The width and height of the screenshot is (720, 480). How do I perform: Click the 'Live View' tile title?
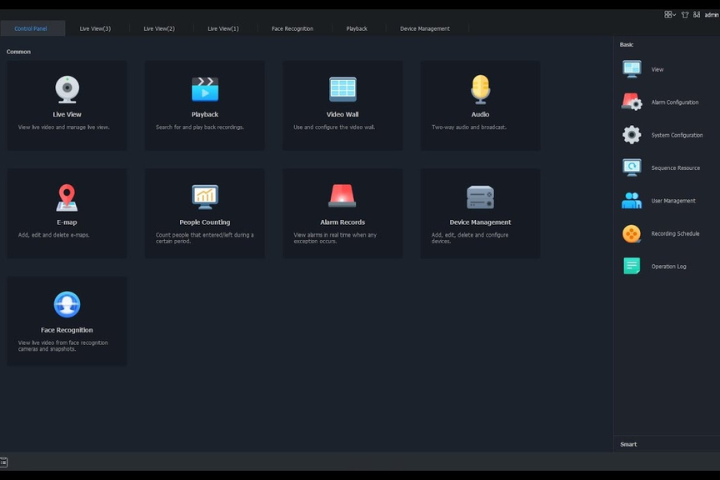pyautogui.click(x=67, y=114)
